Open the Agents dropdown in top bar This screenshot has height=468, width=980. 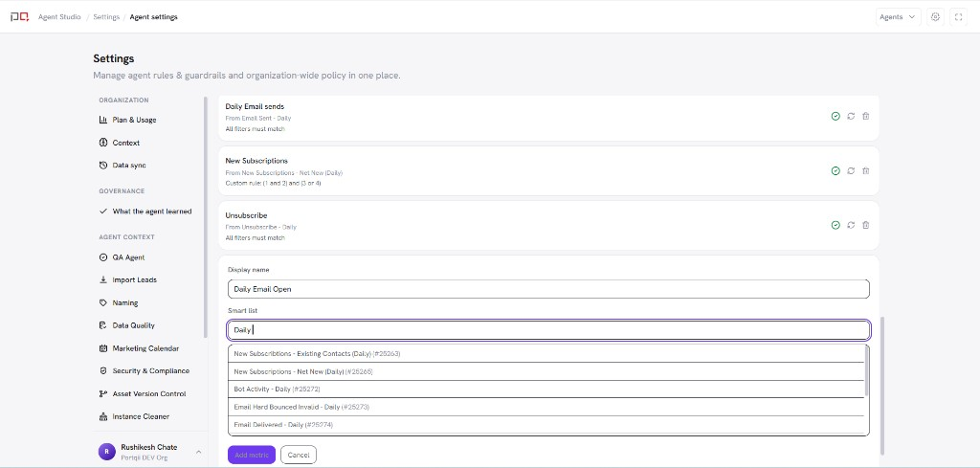click(898, 17)
